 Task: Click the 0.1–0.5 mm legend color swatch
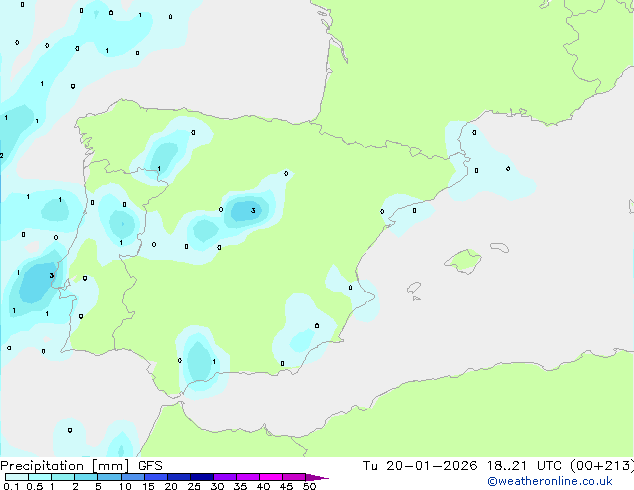[x=17, y=477]
